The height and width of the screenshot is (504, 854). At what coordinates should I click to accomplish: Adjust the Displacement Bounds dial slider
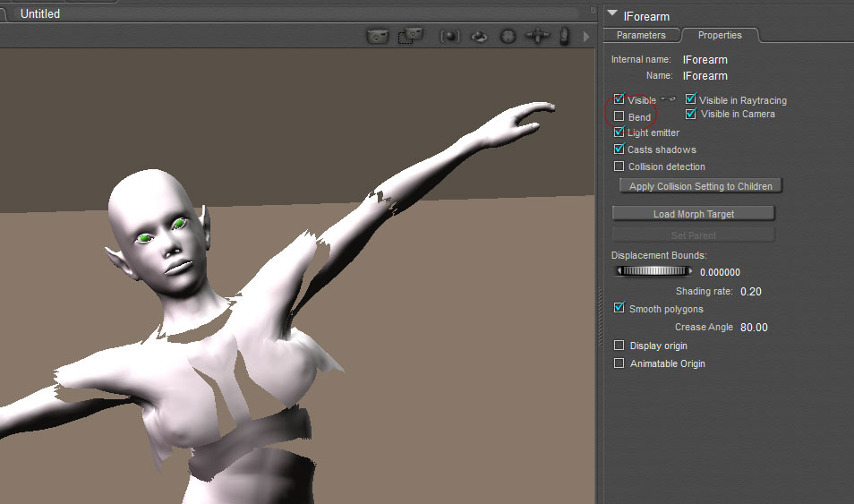click(653, 271)
